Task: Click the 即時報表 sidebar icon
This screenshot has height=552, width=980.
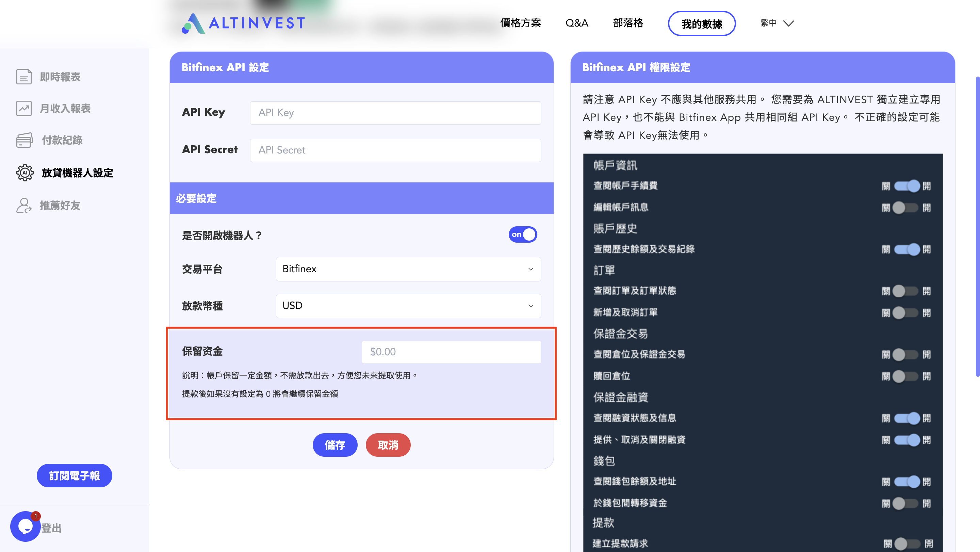Action: (24, 76)
